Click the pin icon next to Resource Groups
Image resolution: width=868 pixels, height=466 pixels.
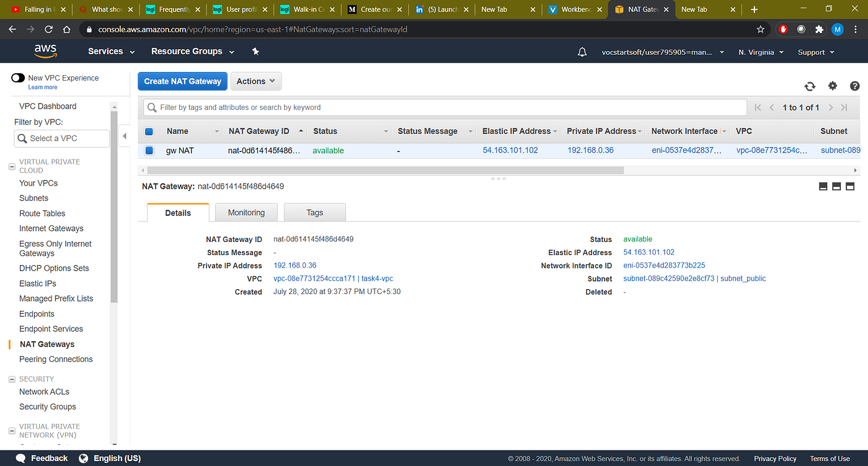[255, 52]
